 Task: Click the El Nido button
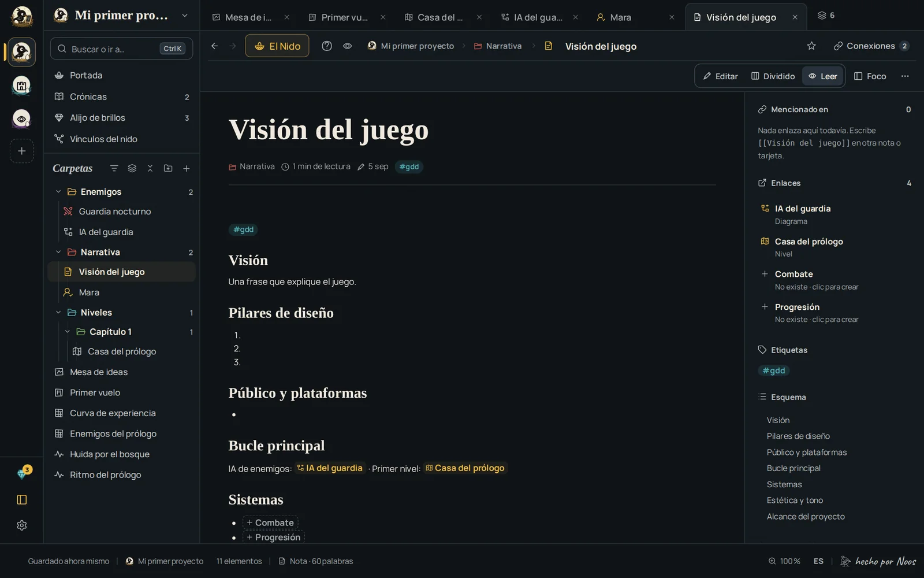[x=277, y=46]
